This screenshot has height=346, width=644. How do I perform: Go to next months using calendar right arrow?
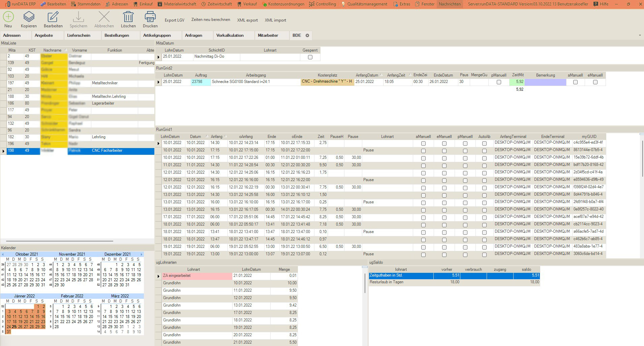[x=141, y=254]
